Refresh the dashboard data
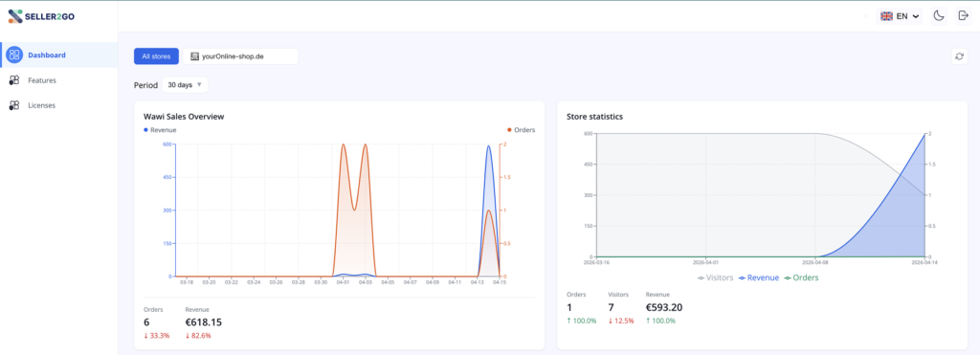The image size is (980, 355). 959,56
